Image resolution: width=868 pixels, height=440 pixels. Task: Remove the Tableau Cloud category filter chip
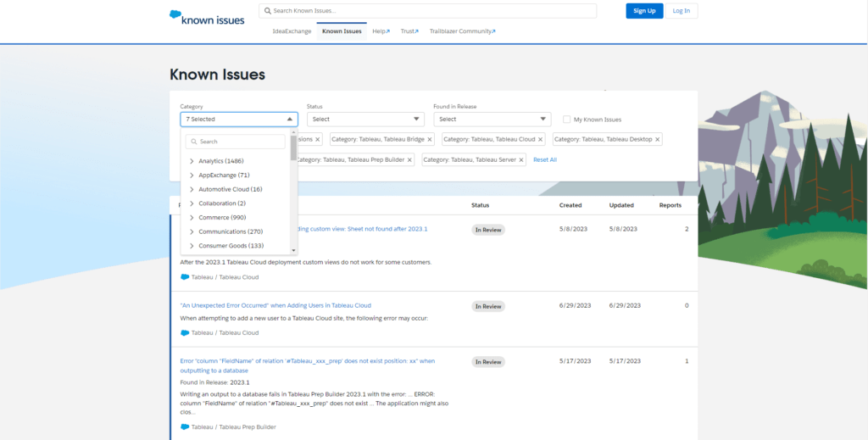pyautogui.click(x=542, y=139)
